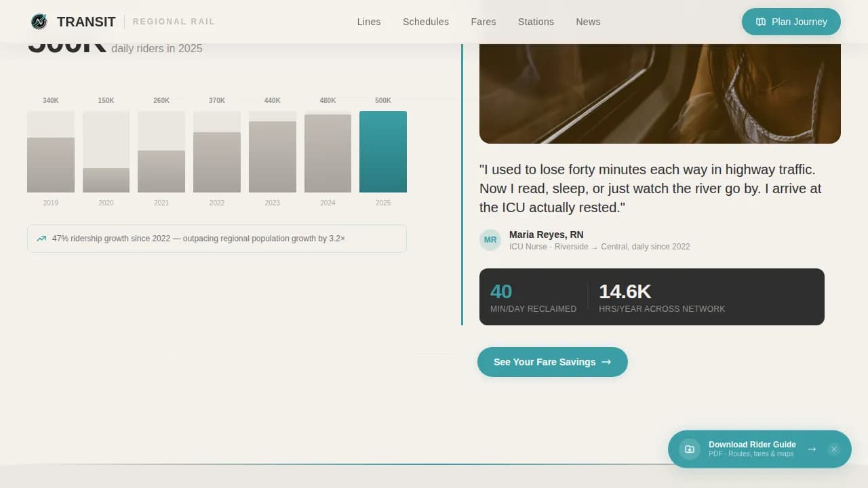
Task: Open the Download Rider Guide link
Action: pos(759,449)
